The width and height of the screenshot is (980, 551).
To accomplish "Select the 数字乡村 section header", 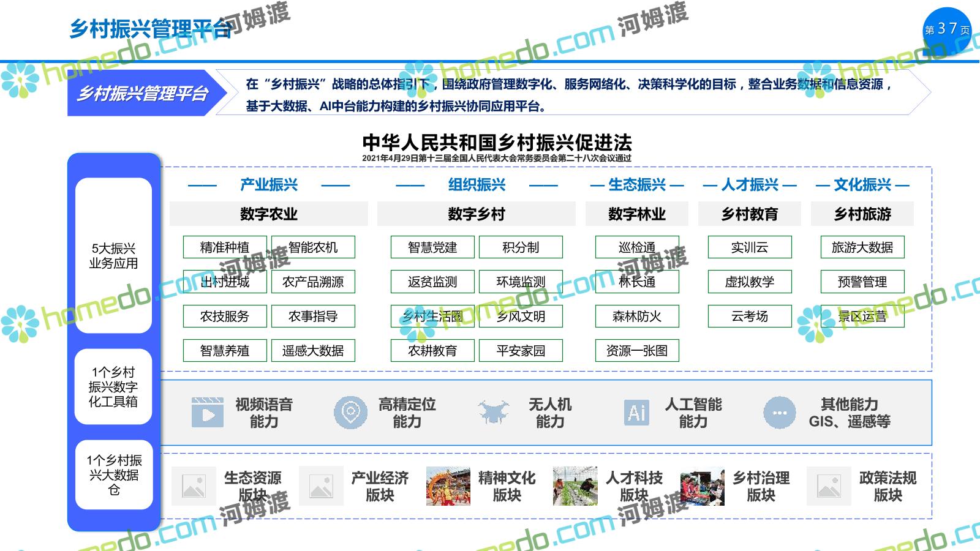I will tap(476, 214).
